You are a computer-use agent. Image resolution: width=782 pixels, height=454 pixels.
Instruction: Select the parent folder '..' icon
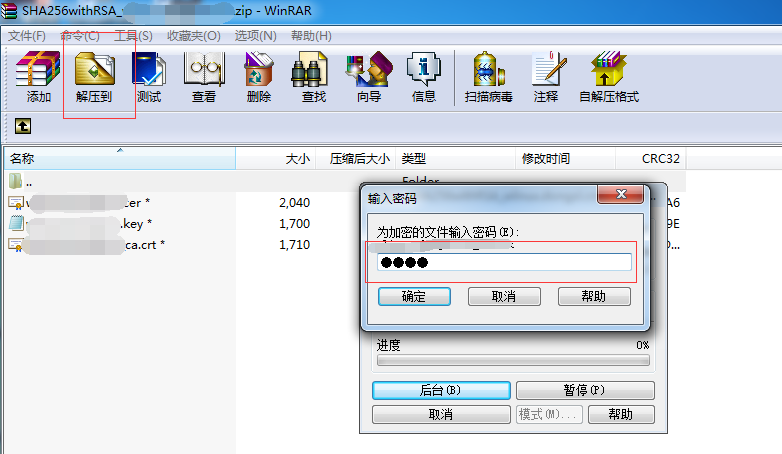tap(15, 181)
